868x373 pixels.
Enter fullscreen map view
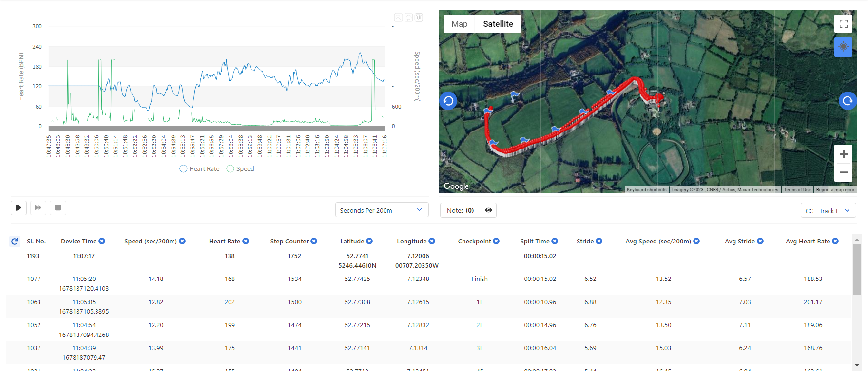coord(843,24)
